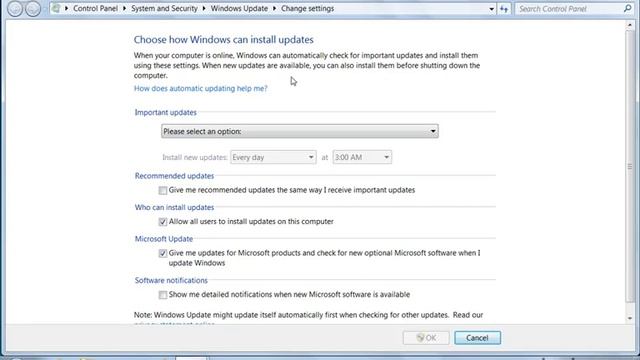The width and height of the screenshot is (640, 360).
Task: Click the OK button
Action: [426, 338]
